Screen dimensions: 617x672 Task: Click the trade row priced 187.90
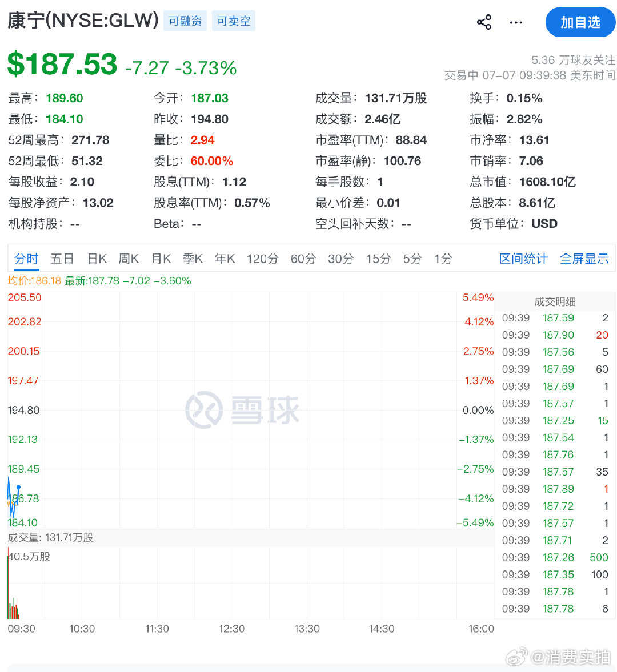coord(555,335)
